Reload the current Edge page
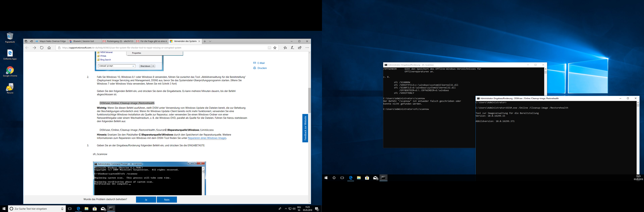The width and height of the screenshot is (644, 212). point(42,48)
